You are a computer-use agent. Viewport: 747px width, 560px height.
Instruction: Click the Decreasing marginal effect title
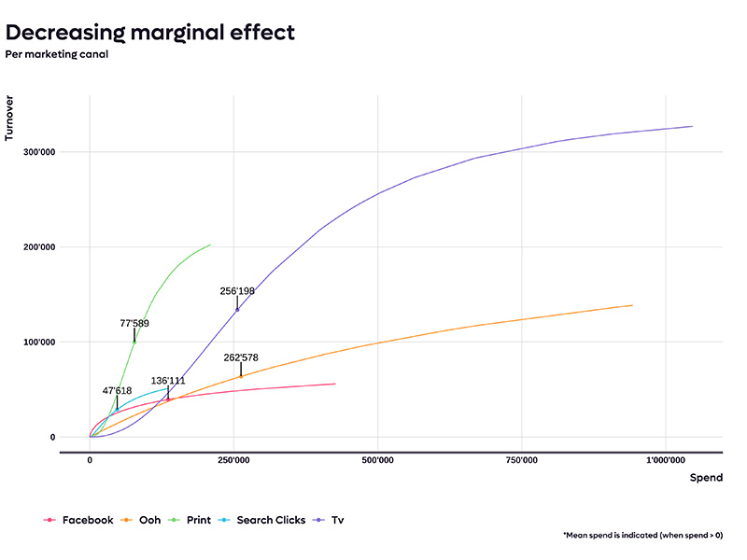[x=150, y=33]
